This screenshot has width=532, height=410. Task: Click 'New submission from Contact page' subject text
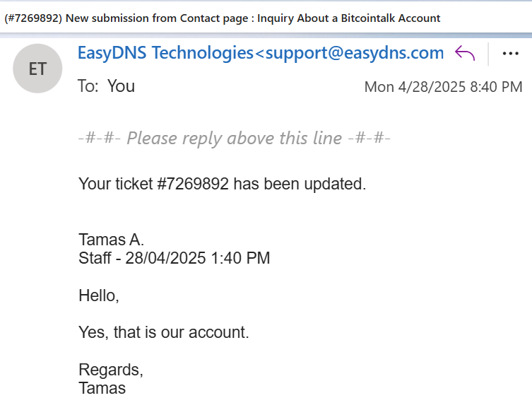pyautogui.click(x=157, y=18)
